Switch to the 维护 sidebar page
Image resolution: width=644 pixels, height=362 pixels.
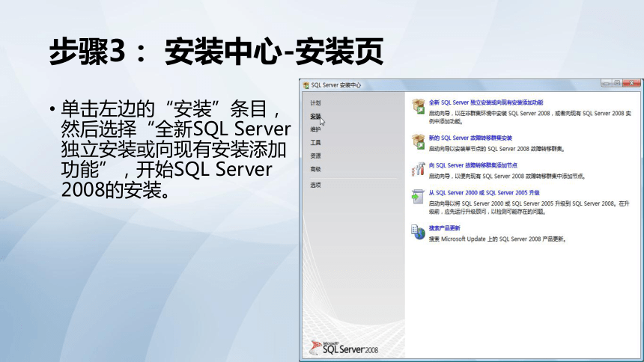pyautogui.click(x=315, y=129)
